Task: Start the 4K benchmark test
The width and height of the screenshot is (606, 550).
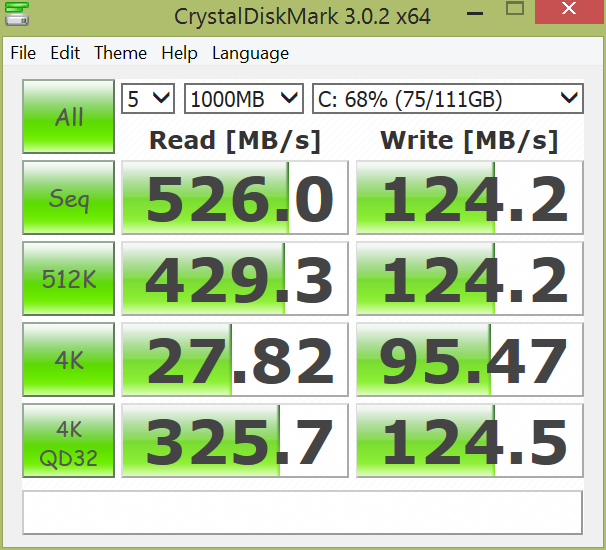Action: [68, 359]
